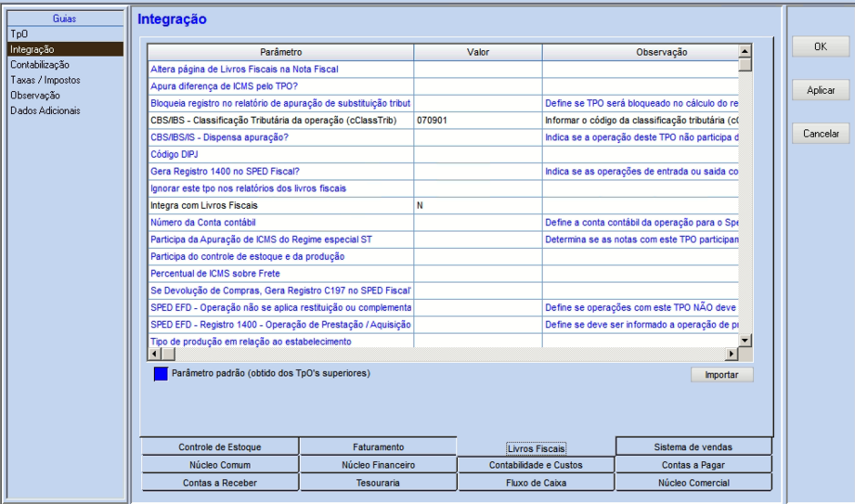Switch to the Controle de Estoque tab
Viewport: 855px width, 504px height.
coord(219,447)
